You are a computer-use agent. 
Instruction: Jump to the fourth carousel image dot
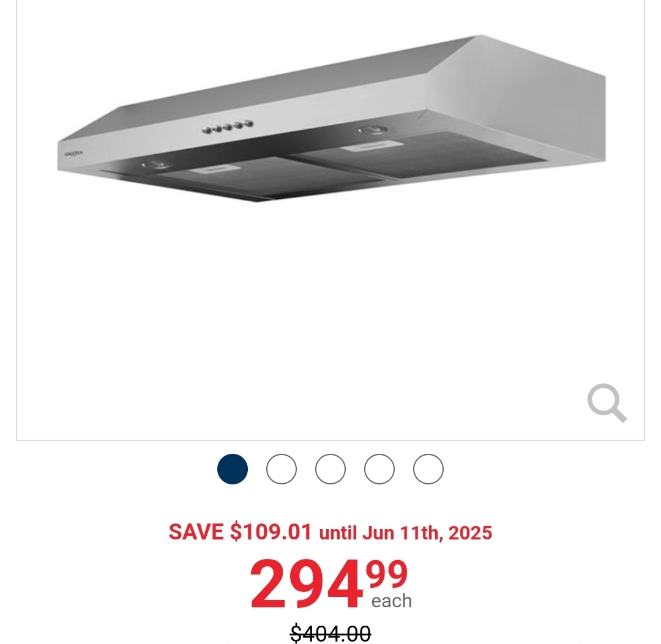pyautogui.click(x=379, y=469)
